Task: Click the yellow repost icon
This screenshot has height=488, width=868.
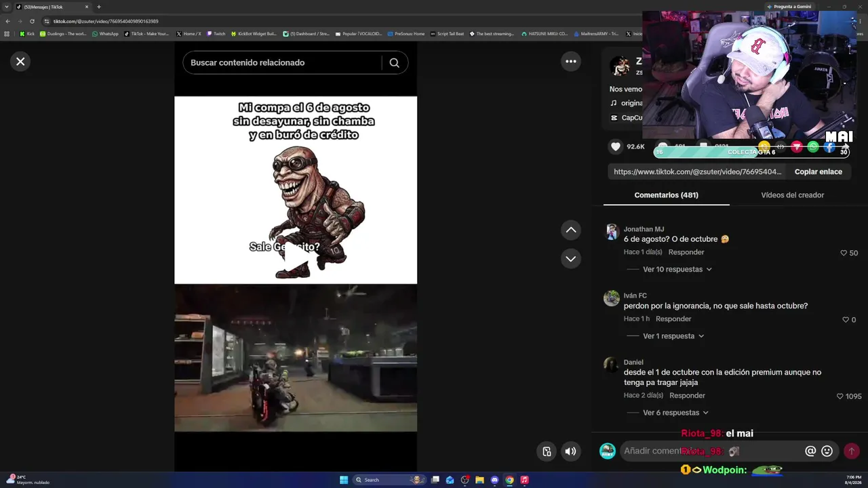Action: click(x=764, y=146)
